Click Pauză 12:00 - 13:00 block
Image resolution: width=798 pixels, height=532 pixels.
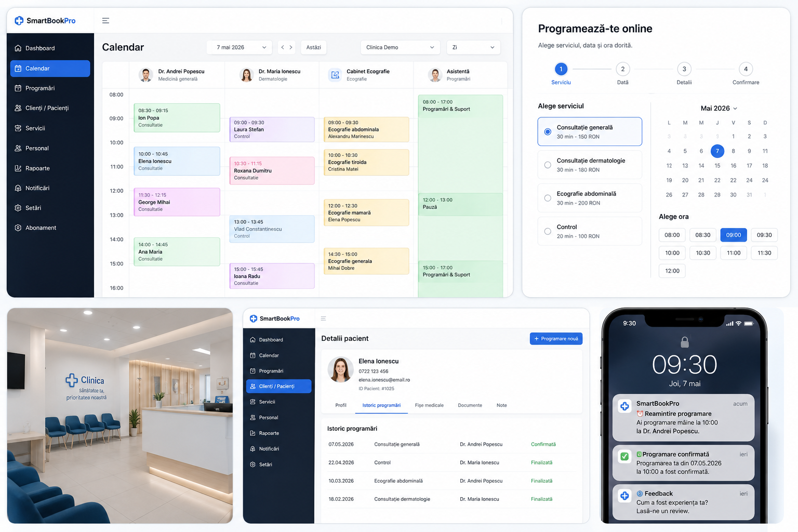[x=460, y=204]
